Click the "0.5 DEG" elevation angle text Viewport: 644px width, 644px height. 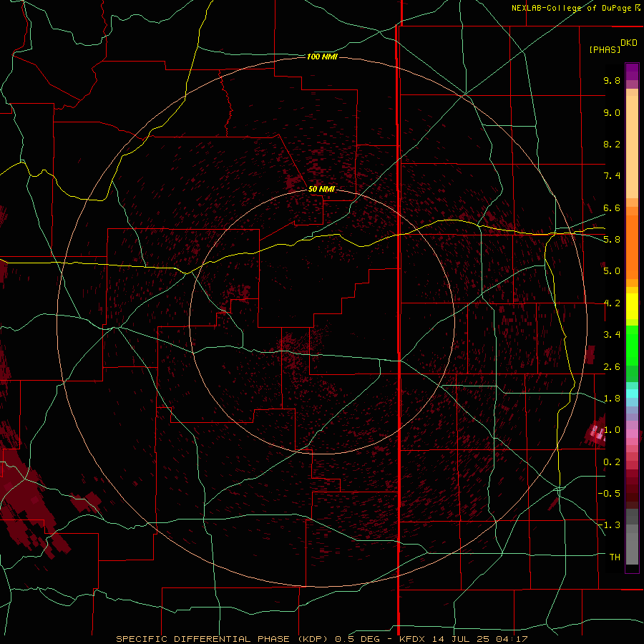point(356,639)
